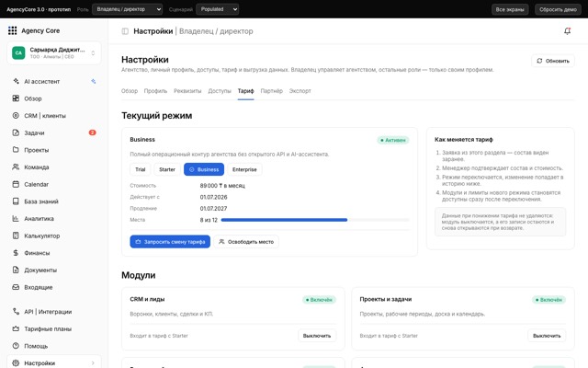Select the Starter plan option
This screenshot has height=368, width=588.
pyautogui.click(x=167, y=169)
